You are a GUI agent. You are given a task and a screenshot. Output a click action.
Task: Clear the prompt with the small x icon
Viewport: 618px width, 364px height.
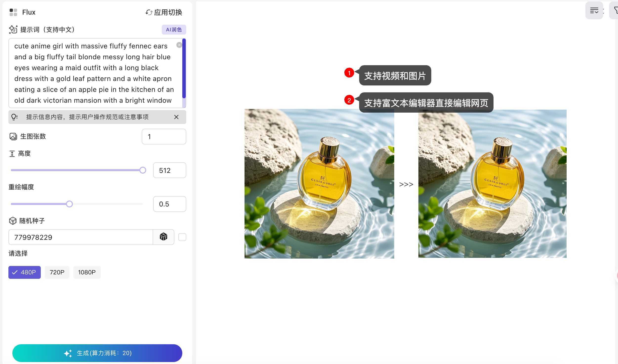coord(179,45)
